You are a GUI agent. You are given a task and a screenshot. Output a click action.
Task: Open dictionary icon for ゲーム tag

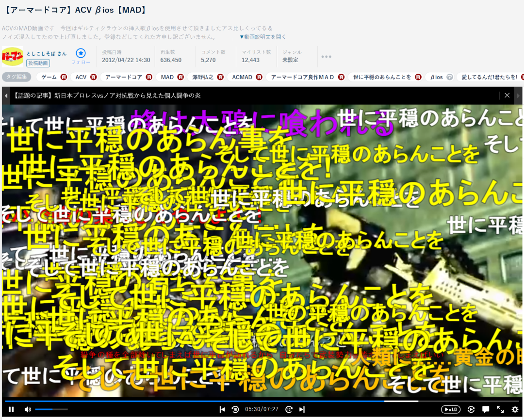pyautogui.click(x=64, y=77)
